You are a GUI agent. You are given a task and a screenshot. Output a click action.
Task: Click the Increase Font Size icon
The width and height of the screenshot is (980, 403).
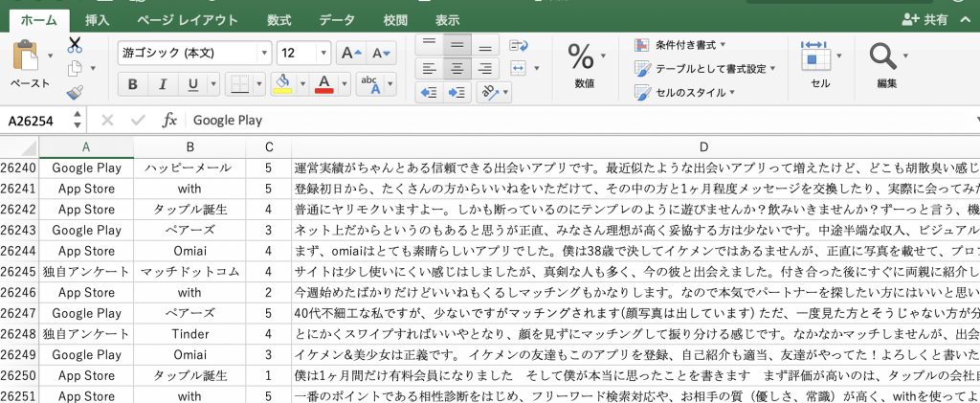point(351,53)
